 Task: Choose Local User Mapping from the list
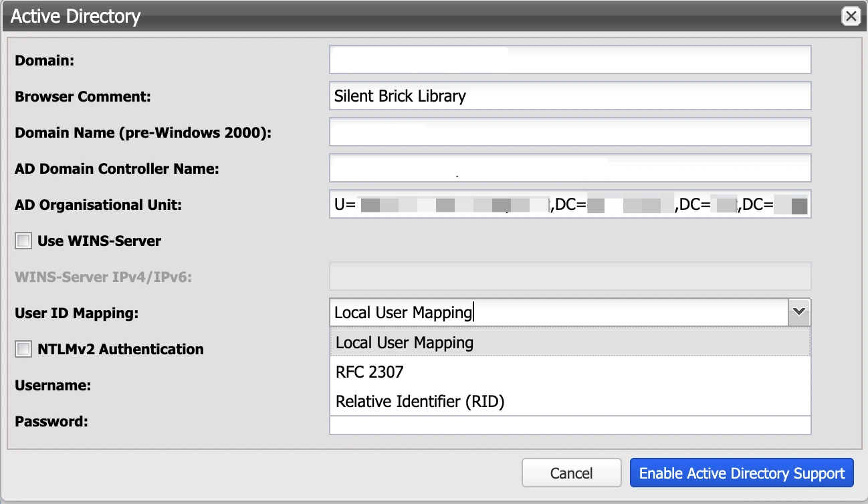[404, 343]
